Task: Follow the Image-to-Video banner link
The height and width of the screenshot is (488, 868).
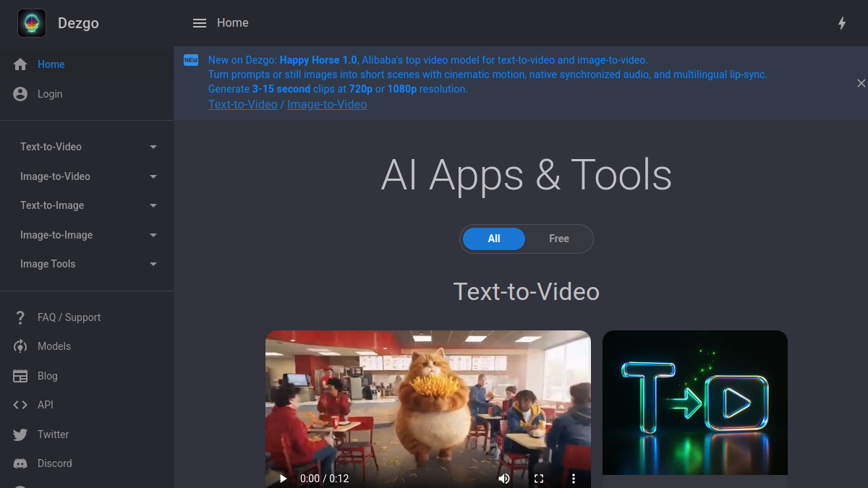Action: click(x=327, y=104)
